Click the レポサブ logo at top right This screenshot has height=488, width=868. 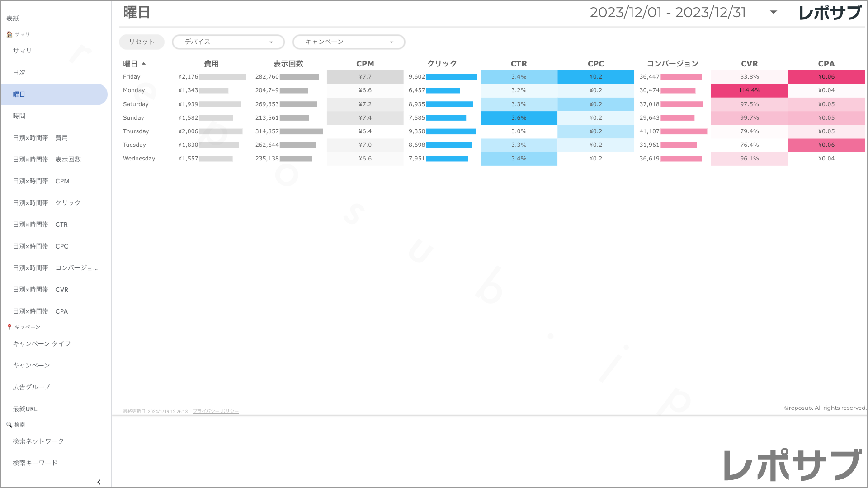830,13
